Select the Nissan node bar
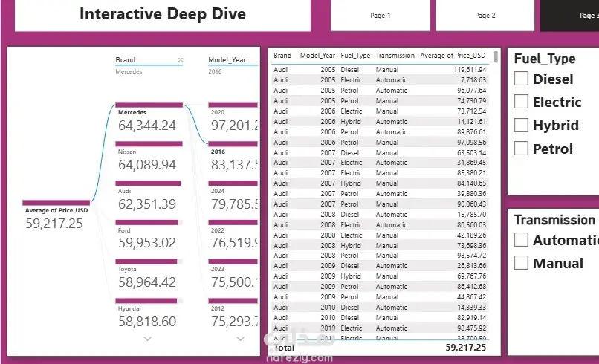599x364 pixels. (149, 144)
